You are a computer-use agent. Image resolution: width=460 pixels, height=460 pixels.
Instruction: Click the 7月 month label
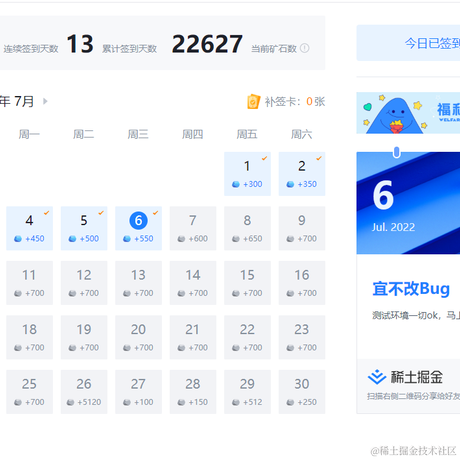[x=24, y=101]
